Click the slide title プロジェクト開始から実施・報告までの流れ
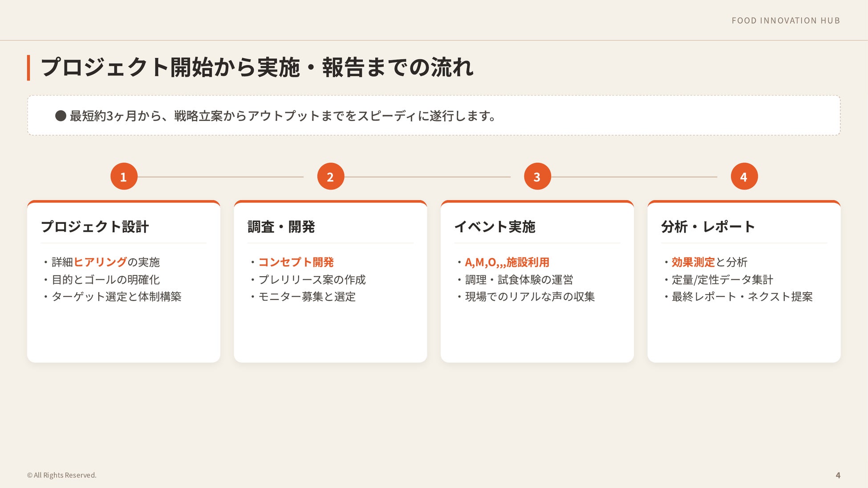 pos(257,68)
